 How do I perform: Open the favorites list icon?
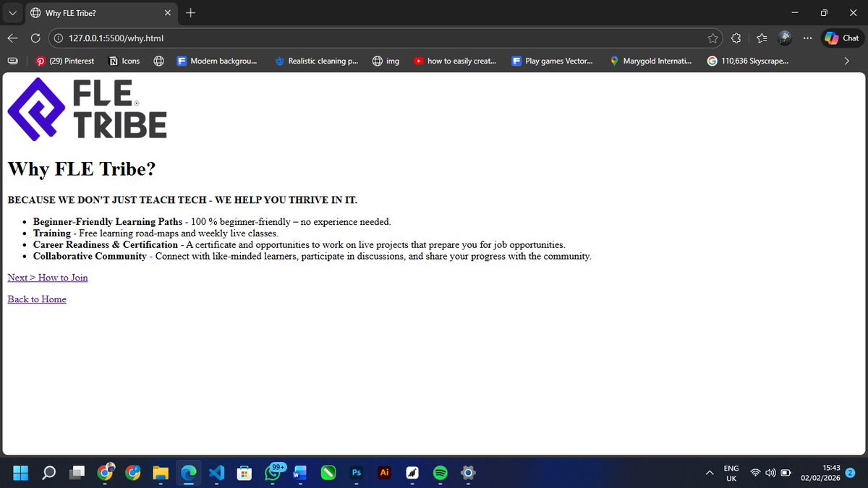click(x=762, y=38)
